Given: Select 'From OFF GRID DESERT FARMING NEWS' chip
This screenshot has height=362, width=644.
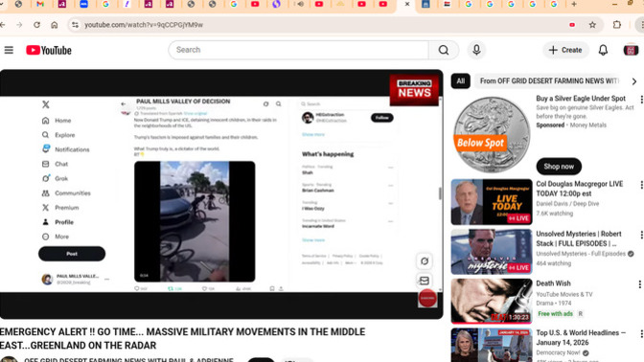Looking at the screenshot, I should click(549, 81).
